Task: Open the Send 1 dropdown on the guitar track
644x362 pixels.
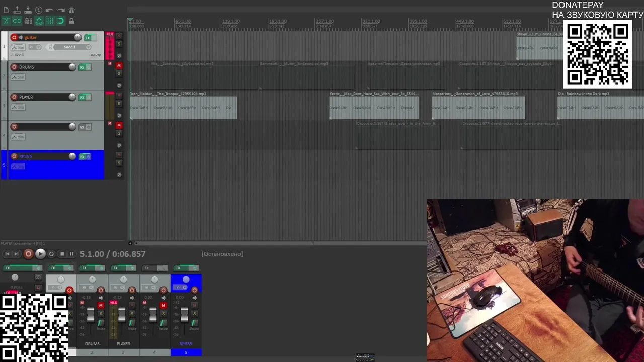Action: [71, 47]
